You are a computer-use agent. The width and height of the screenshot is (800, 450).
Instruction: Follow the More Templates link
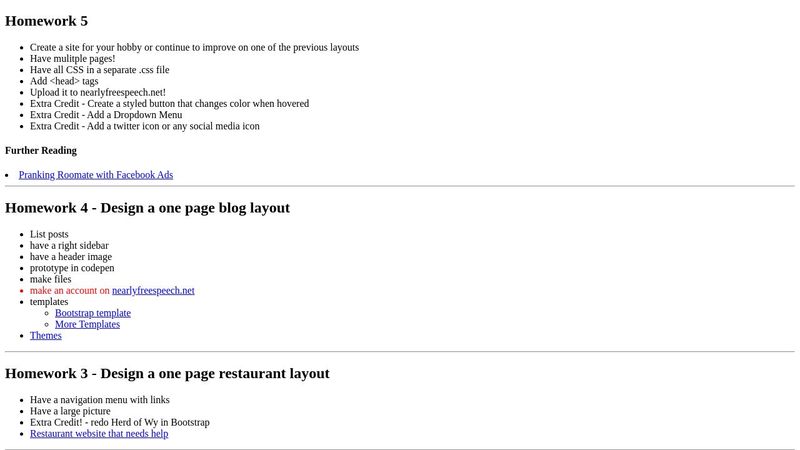point(87,324)
